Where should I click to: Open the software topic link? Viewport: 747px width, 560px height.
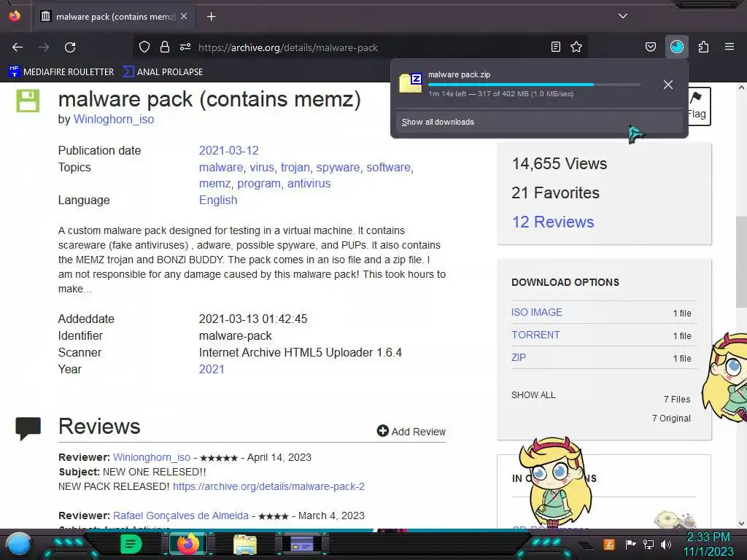click(388, 168)
